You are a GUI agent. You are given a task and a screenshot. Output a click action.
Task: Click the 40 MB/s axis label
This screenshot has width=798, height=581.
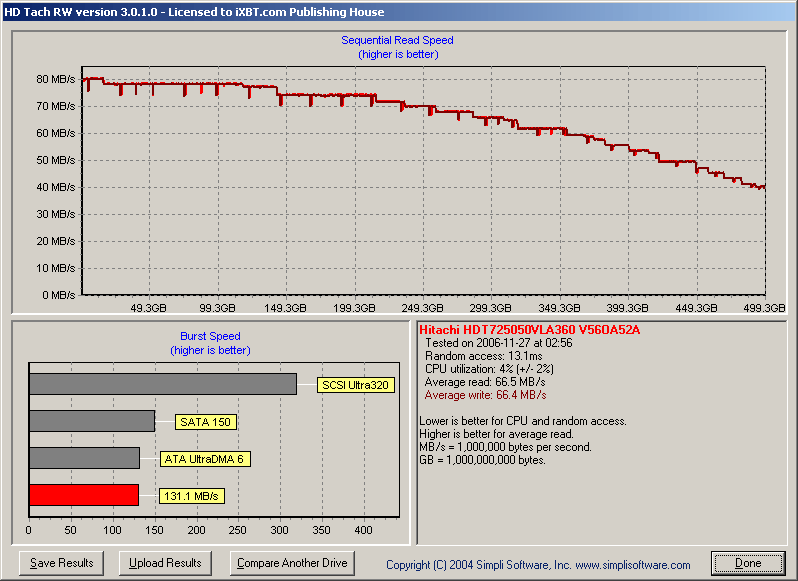pyautogui.click(x=55, y=187)
